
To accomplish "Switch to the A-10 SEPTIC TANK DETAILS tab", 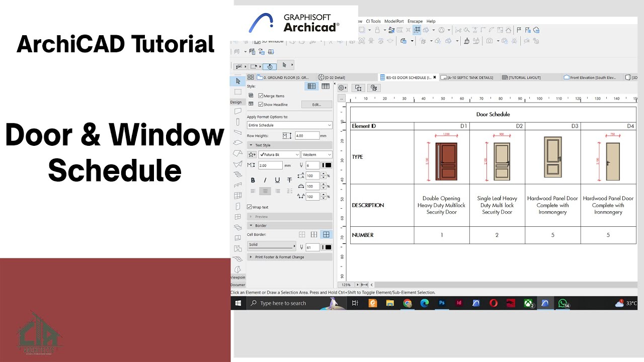I will 469,77.
